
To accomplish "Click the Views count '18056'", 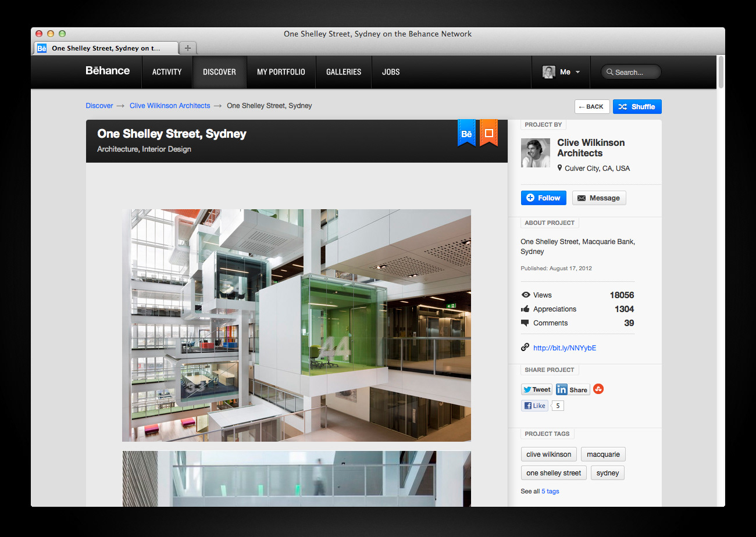I will coord(622,295).
